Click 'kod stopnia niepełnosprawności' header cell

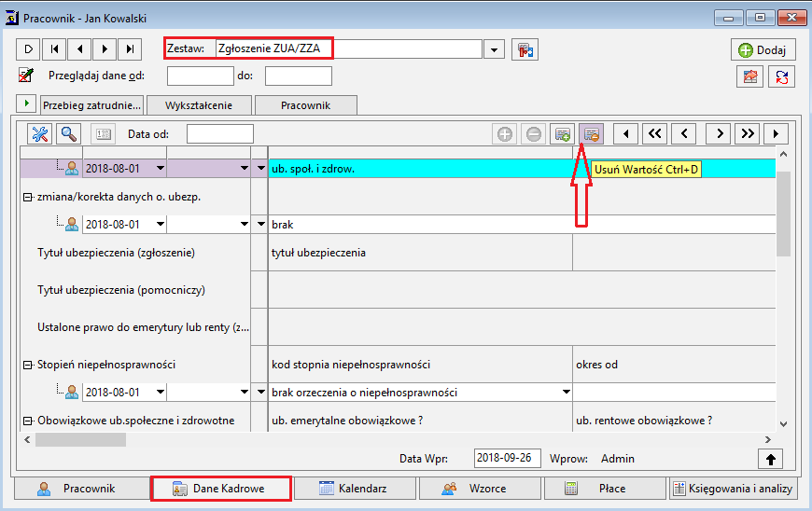point(420,365)
